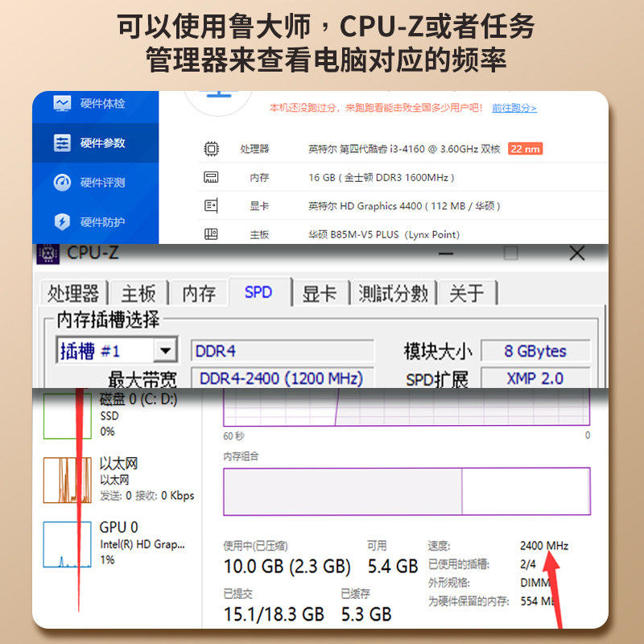Select 硬件参数 sidebar item
644x644 pixels.
(x=95, y=143)
